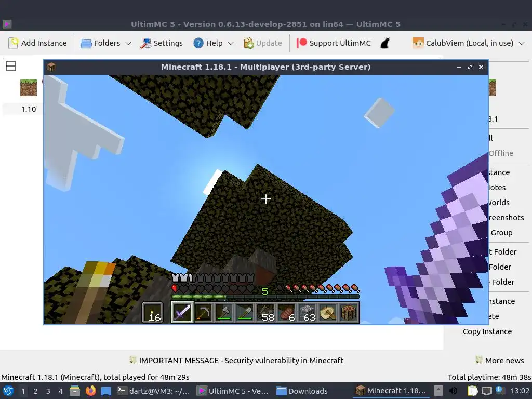Click the UltimMC title bar app icon

point(7,24)
